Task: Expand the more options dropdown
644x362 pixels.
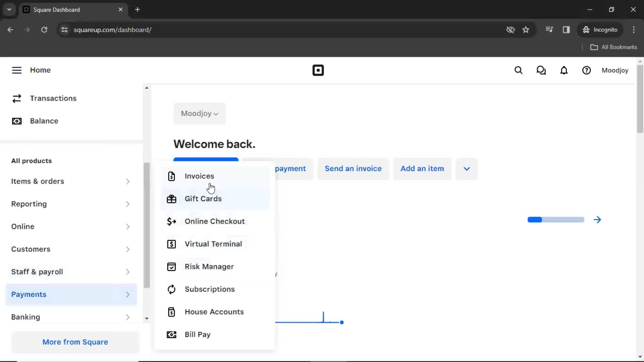Action: (467, 168)
